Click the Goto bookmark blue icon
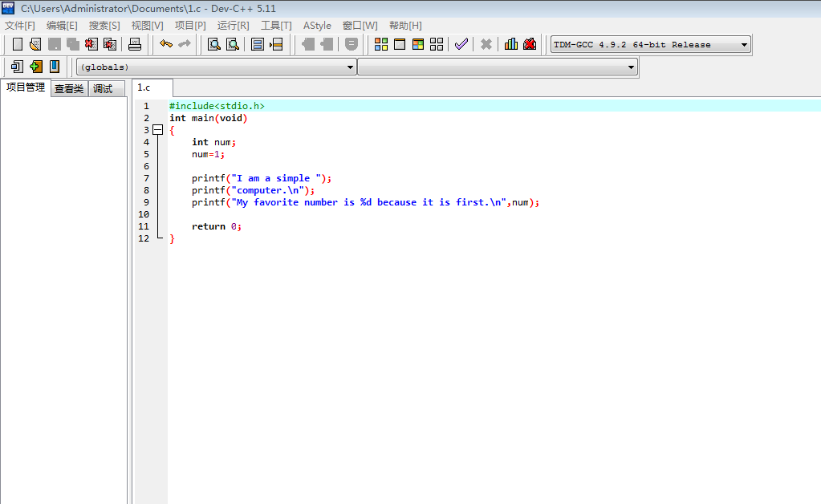The image size is (821, 504). 55,67
